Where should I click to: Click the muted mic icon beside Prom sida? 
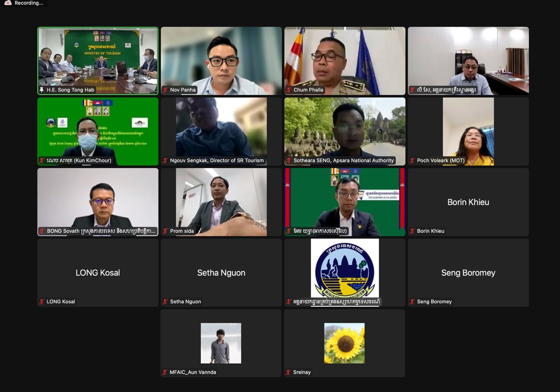tap(165, 231)
